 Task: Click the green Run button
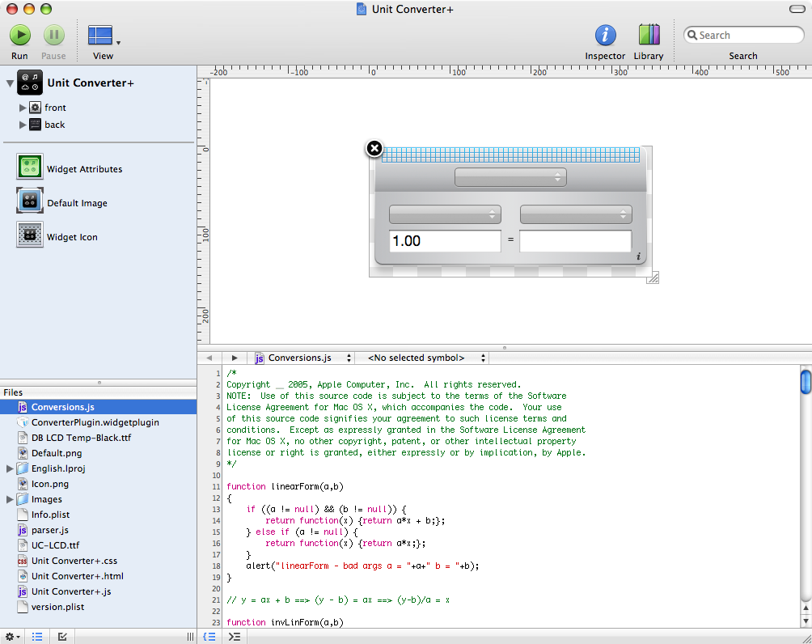click(x=20, y=36)
